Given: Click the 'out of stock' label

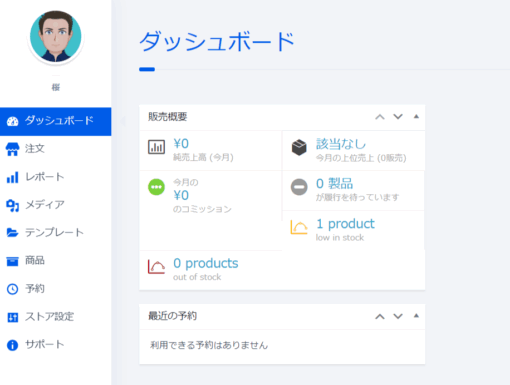Looking at the screenshot, I should [x=197, y=277].
